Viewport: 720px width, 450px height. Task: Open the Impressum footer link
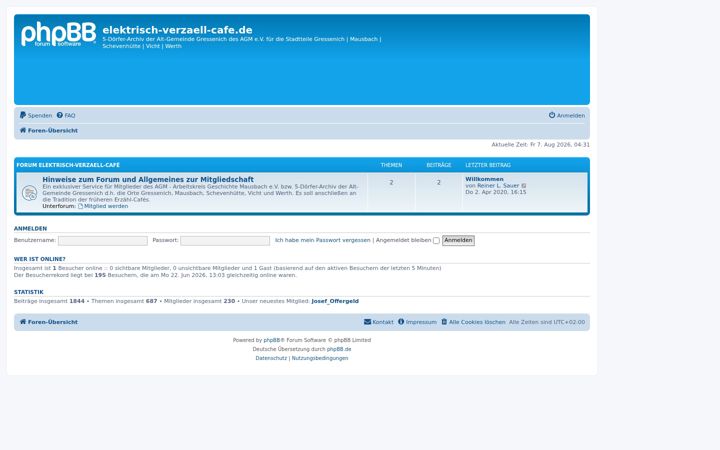pos(421,322)
